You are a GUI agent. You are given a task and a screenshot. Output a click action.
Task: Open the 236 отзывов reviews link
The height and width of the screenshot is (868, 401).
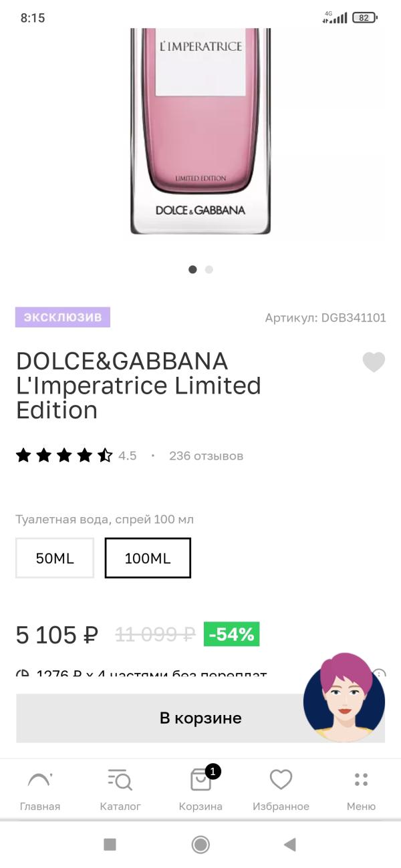(206, 456)
